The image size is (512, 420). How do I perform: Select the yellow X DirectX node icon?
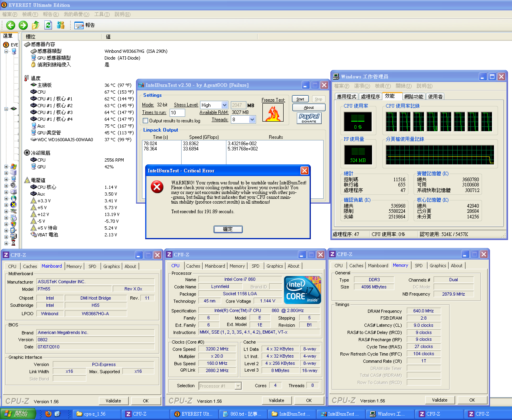(x=14, y=205)
